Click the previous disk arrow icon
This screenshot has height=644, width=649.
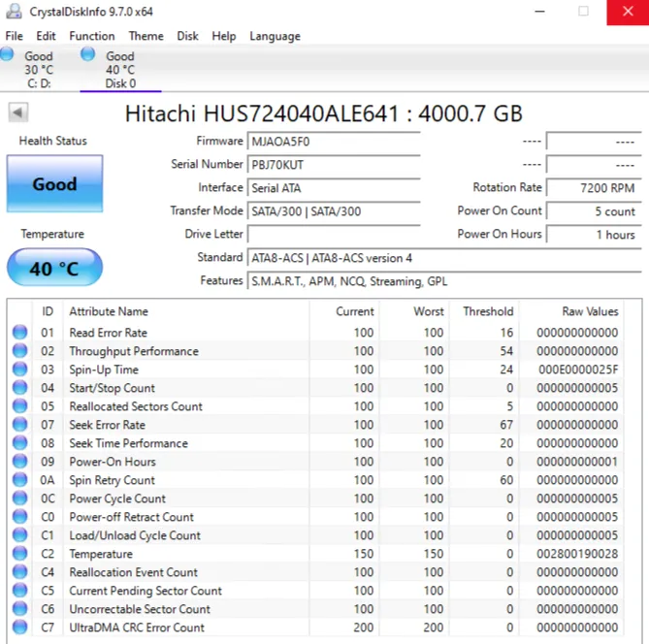pyautogui.click(x=18, y=113)
